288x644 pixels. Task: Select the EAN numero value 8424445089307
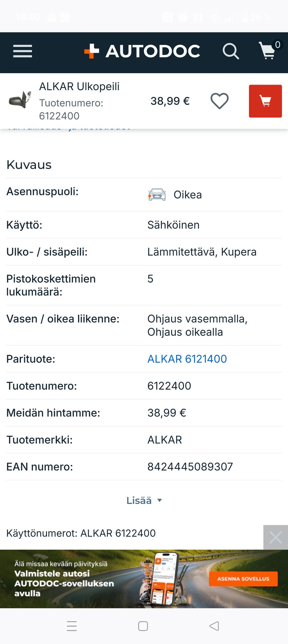pos(190,466)
